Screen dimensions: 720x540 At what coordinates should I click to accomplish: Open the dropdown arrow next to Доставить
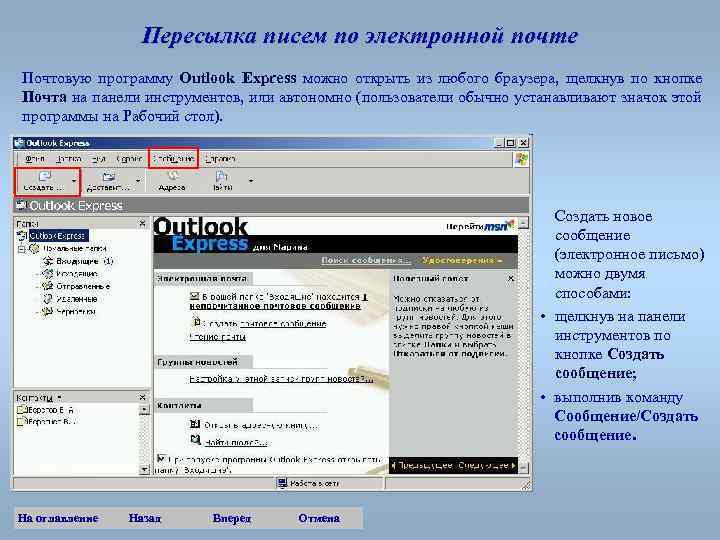click(138, 181)
